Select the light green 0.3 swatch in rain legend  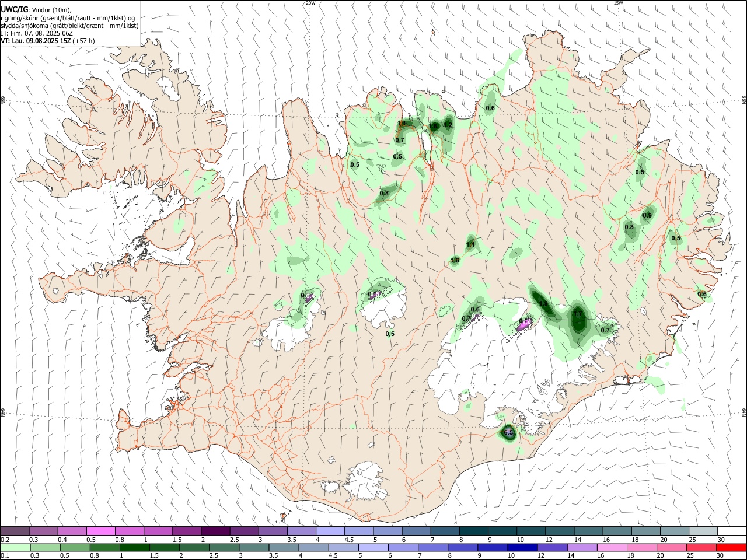point(45,547)
